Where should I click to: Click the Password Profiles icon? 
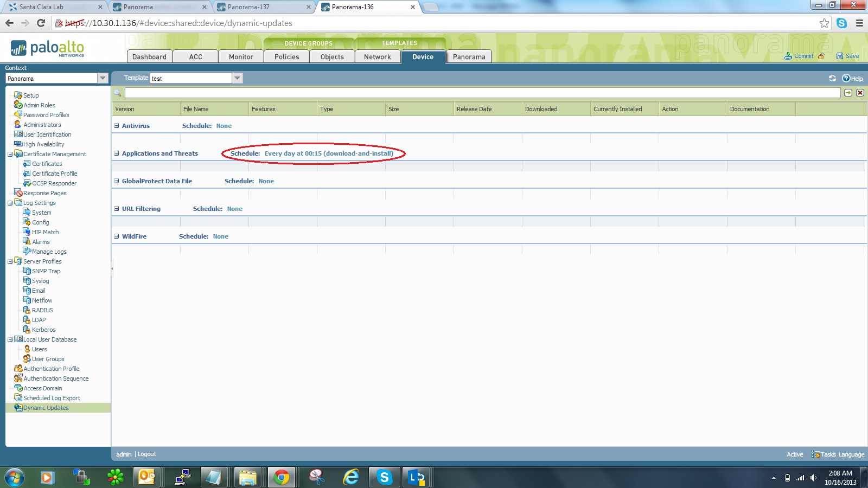coord(18,115)
